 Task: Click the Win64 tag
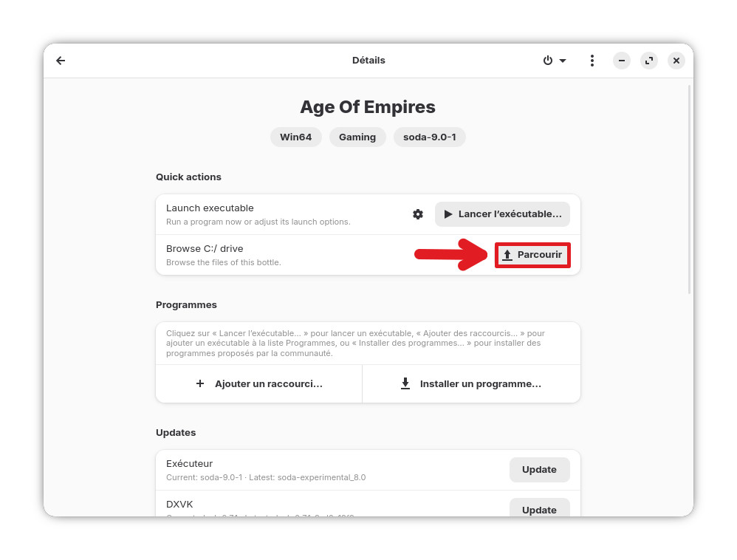[x=296, y=137]
